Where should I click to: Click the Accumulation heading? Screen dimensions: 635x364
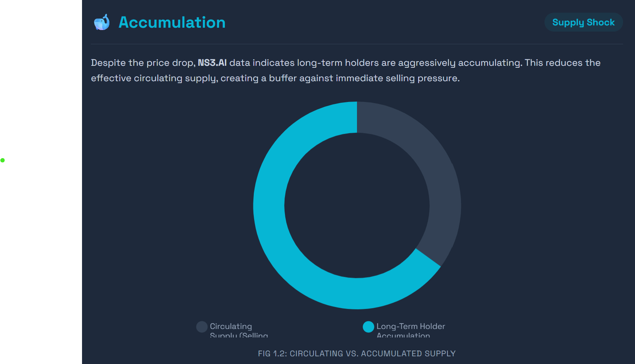pyautogui.click(x=172, y=22)
